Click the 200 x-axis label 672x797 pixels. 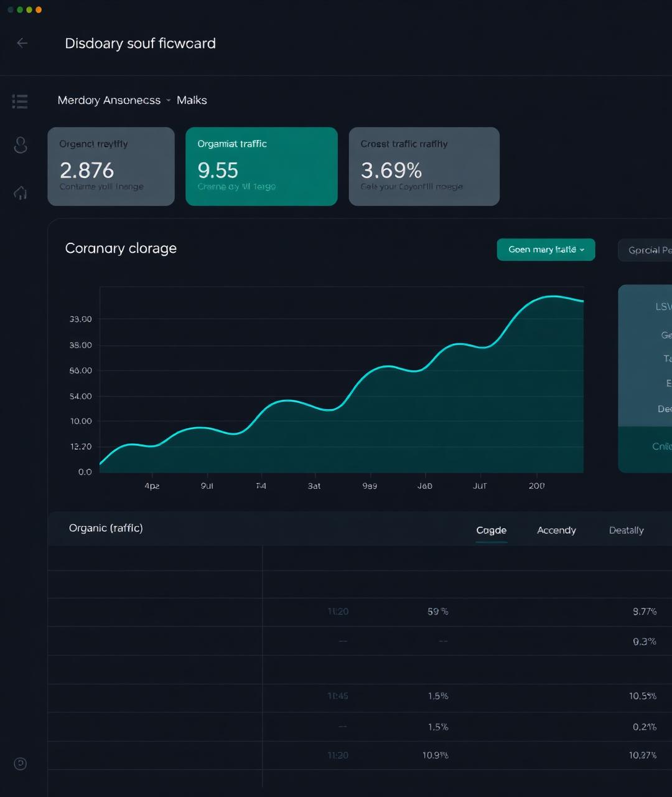click(536, 486)
